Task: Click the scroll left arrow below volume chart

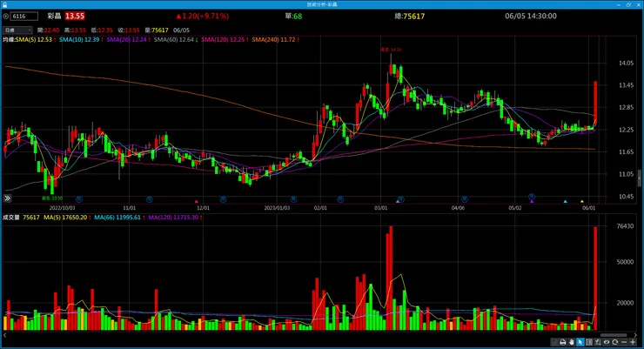Action: click(x=4, y=335)
